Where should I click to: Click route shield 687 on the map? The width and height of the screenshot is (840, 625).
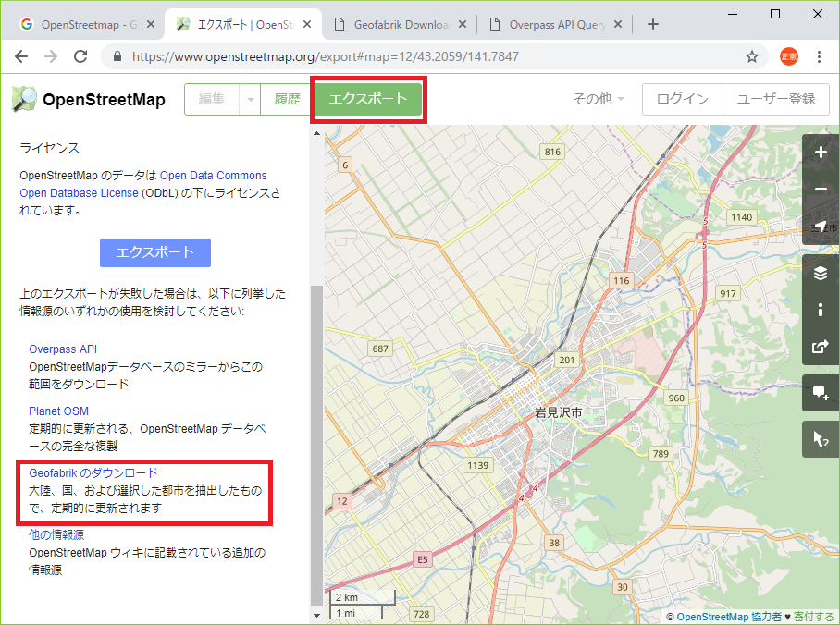point(380,349)
